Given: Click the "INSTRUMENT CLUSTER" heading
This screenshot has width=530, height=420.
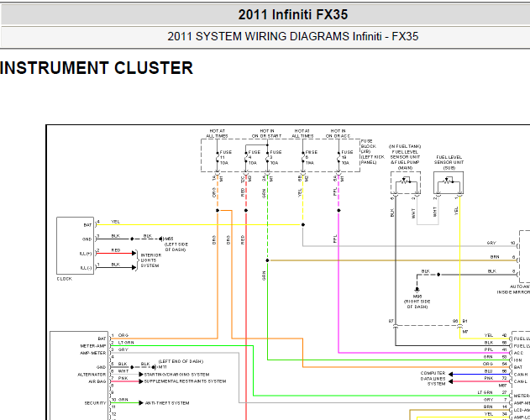Looking at the screenshot, I should coord(97,68).
